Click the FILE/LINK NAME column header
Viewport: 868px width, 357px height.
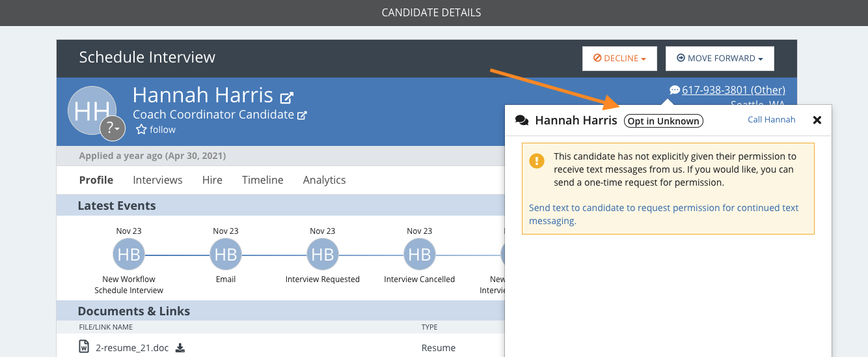tap(106, 327)
